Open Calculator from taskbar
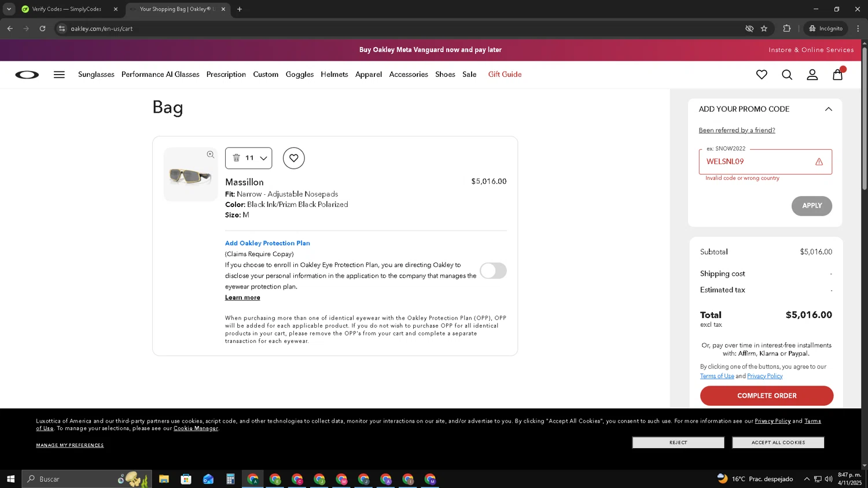This screenshot has height=488, width=868. coord(230,479)
